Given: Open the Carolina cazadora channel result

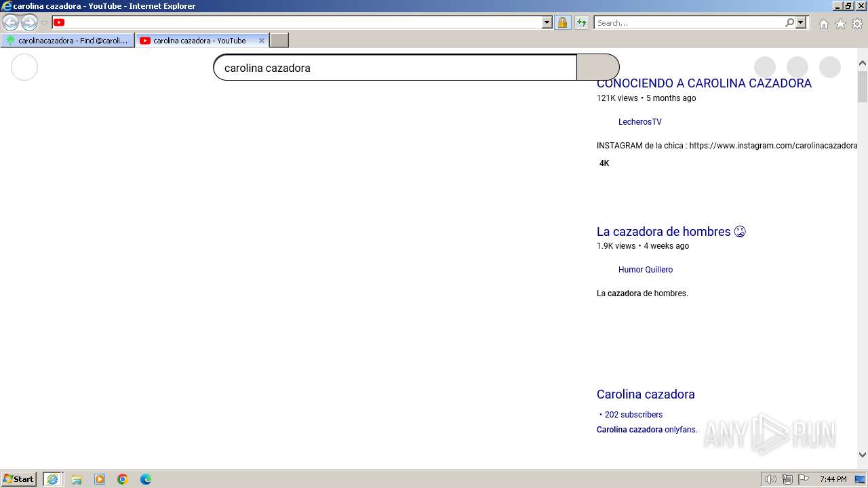Looking at the screenshot, I should (646, 394).
